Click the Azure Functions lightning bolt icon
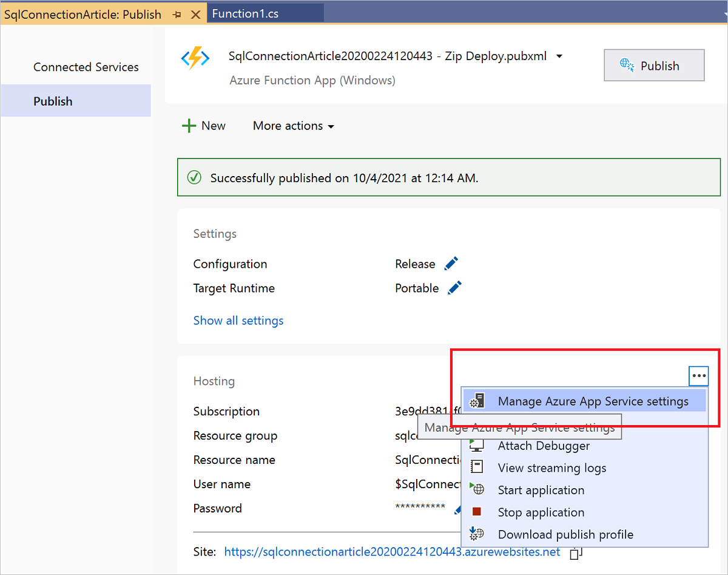The image size is (728, 575). pos(195,58)
